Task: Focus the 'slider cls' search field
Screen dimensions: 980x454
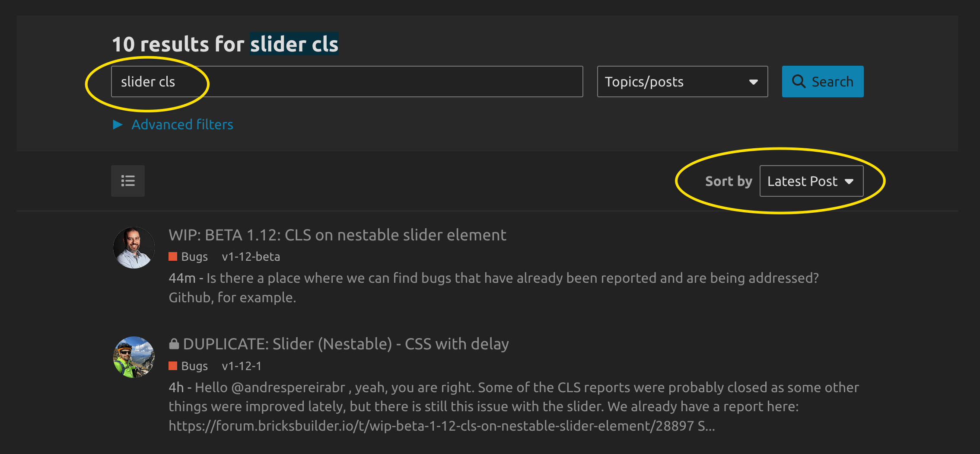Action: (x=347, y=81)
